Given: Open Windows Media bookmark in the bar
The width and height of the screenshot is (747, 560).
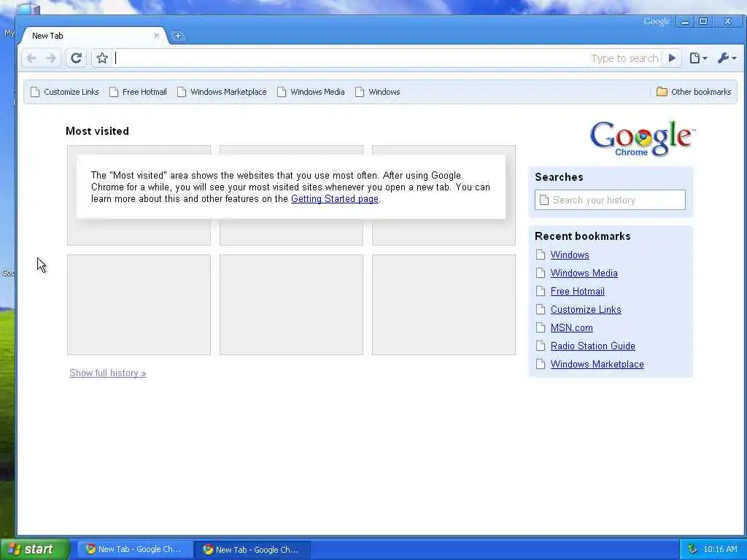Looking at the screenshot, I should [311, 92].
